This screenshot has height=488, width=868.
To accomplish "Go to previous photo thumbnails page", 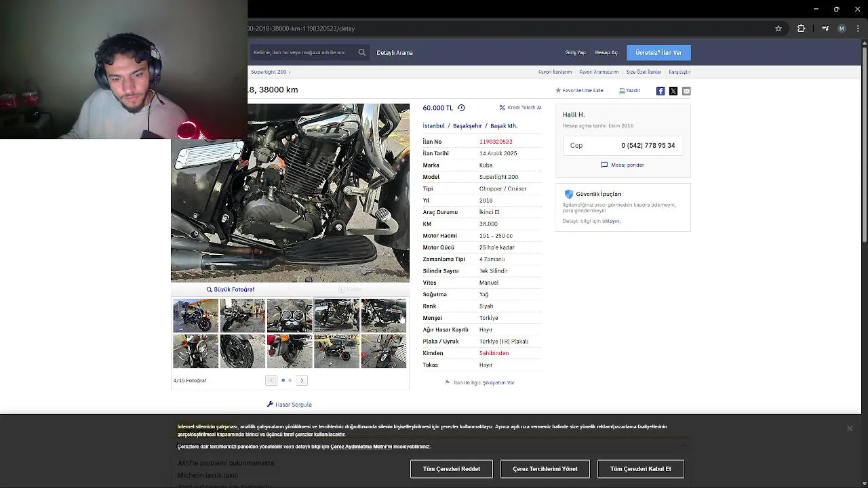I will tap(271, 380).
